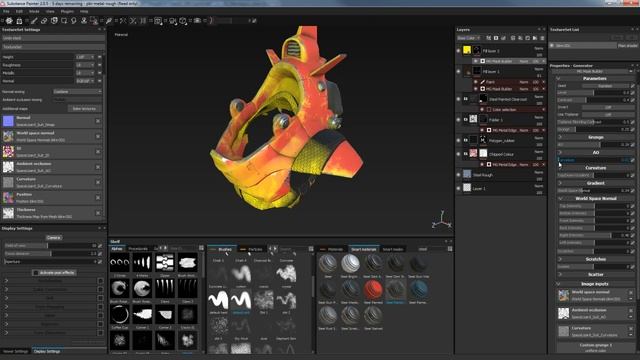Open the Base Color channel dropdown in Layers
640x360 pixels.
[x=469, y=38]
